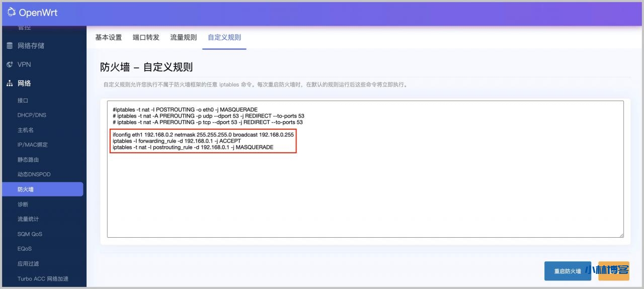Click the 网络存储 database icon
This screenshot has height=289, width=644.
click(10, 46)
